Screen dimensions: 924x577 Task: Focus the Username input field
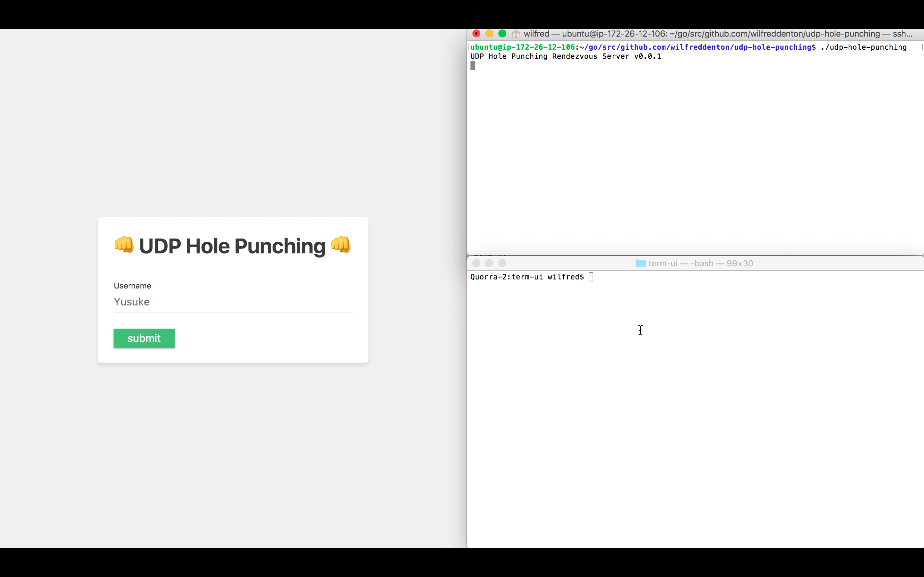click(x=233, y=302)
